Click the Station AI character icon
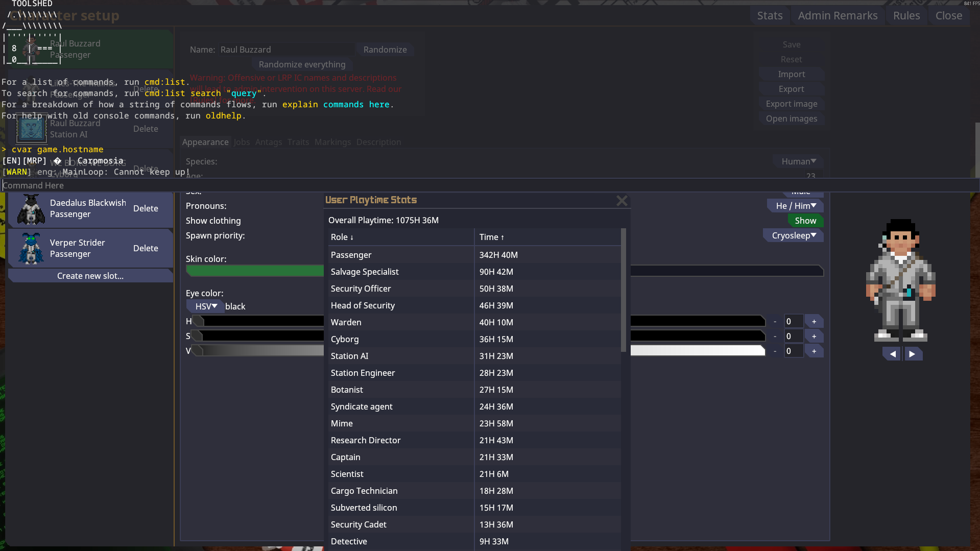 pos(31,129)
